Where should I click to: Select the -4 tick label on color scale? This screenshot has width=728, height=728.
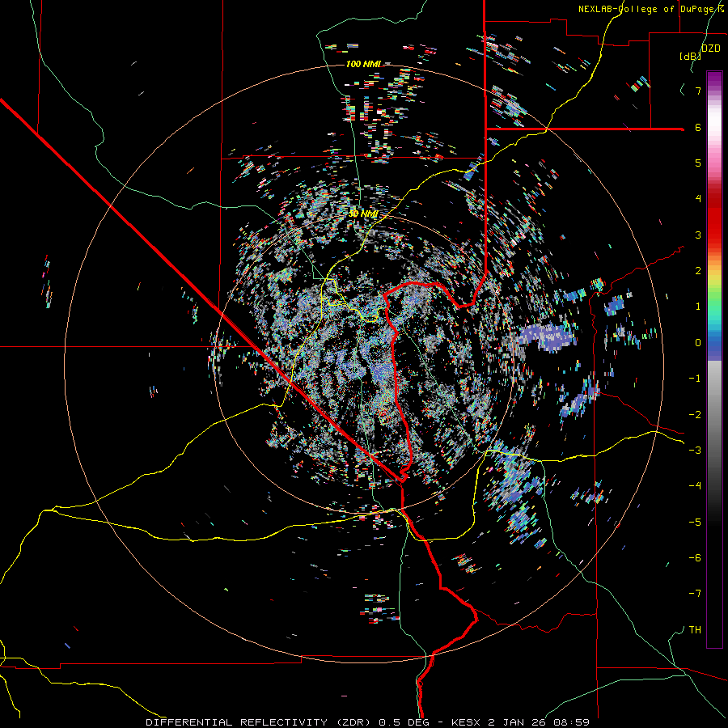(695, 486)
